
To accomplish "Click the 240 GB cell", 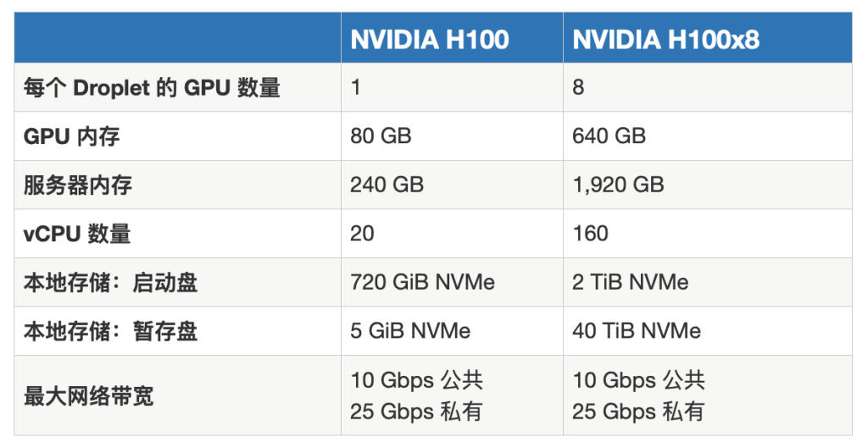I will coord(387,185).
